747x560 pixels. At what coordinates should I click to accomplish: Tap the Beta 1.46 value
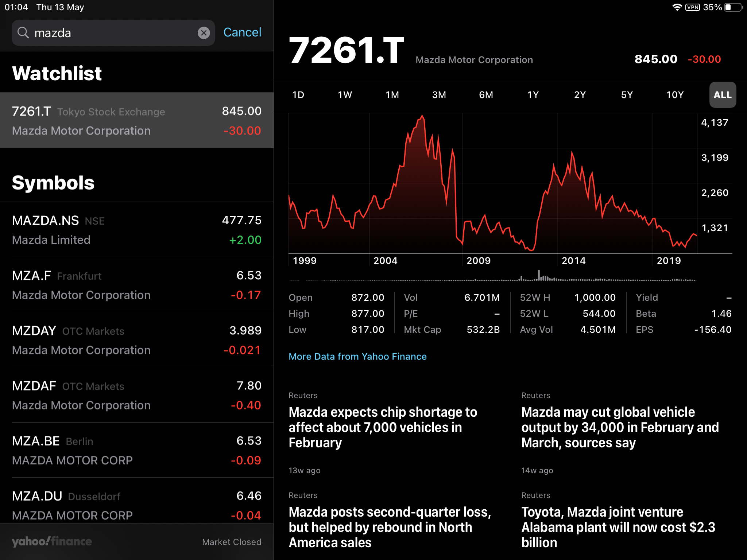coord(721,314)
